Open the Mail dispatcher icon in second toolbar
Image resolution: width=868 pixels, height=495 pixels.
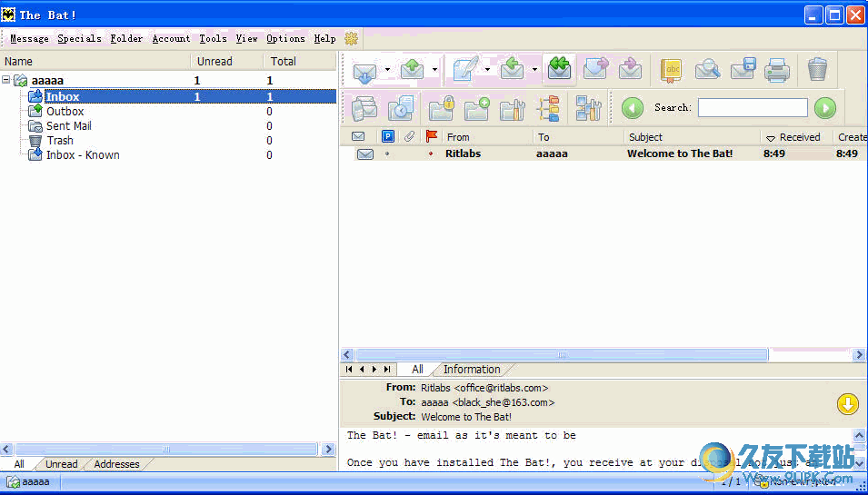pyautogui.click(x=364, y=108)
